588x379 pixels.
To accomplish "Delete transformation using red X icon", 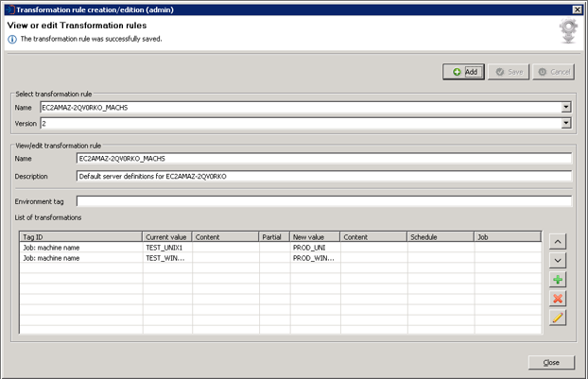I will point(558,299).
